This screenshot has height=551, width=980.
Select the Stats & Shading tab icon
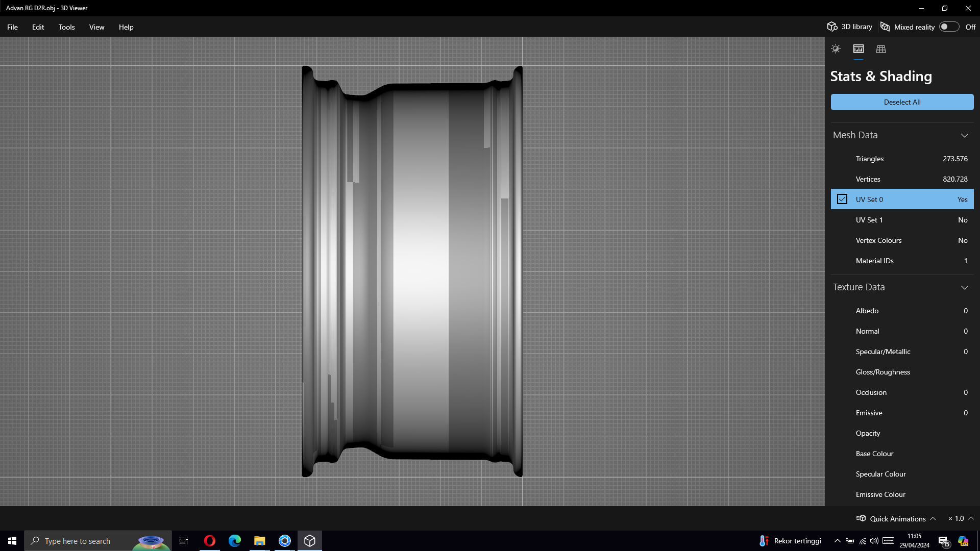pyautogui.click(x=859, y=49)
